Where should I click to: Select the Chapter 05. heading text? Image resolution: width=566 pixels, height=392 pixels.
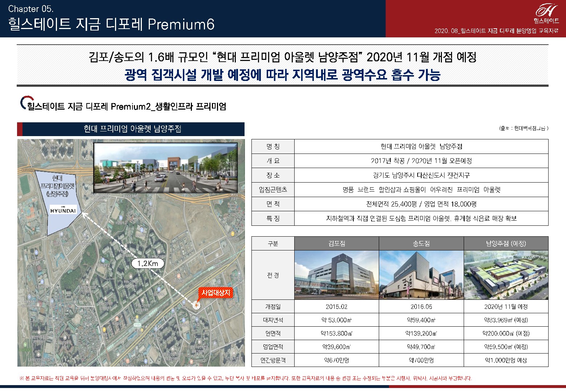(x=31, y=9)
